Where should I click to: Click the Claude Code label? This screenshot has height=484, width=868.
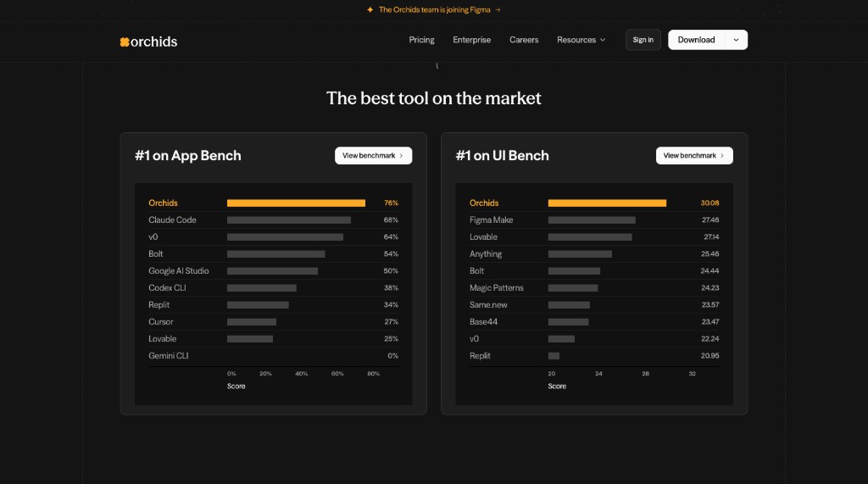(172, 220)
